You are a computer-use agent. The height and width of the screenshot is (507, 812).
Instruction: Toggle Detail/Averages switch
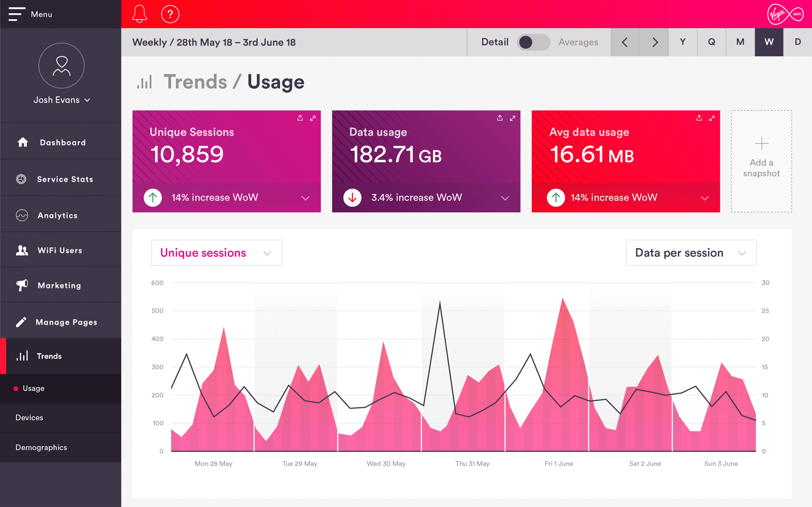point(533,42)
